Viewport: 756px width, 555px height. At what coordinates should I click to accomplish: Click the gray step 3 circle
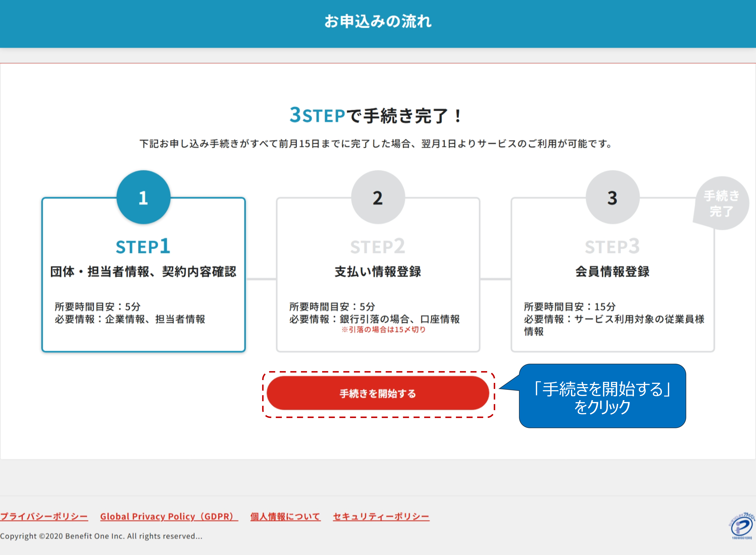coord(613,197)
